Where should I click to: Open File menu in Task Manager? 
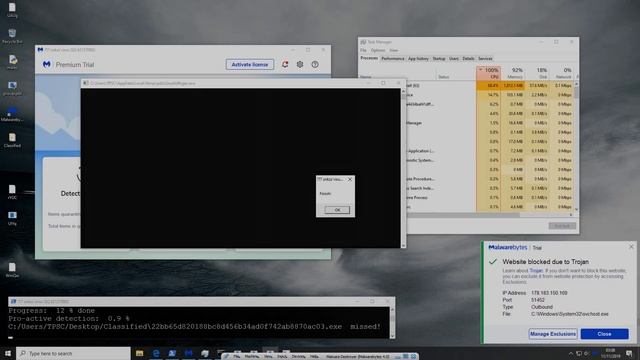point(363,50)
